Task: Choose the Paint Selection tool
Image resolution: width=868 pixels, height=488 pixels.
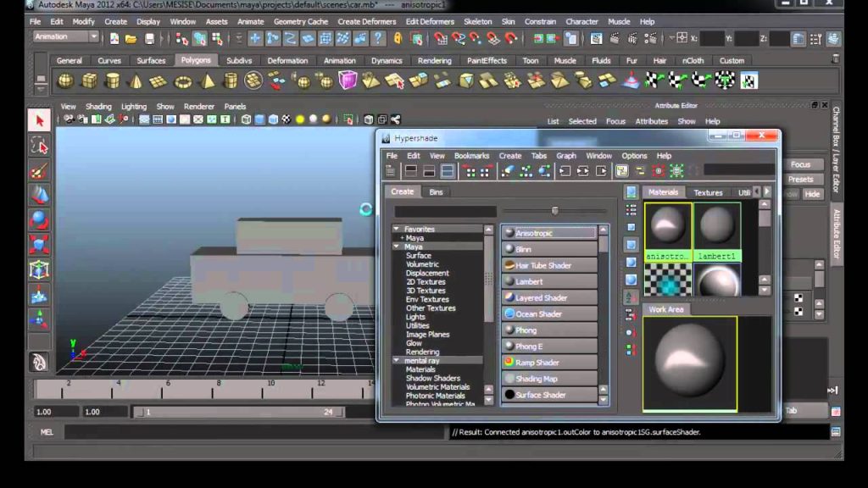Action: pyautogui.click(x=39, y=170)
